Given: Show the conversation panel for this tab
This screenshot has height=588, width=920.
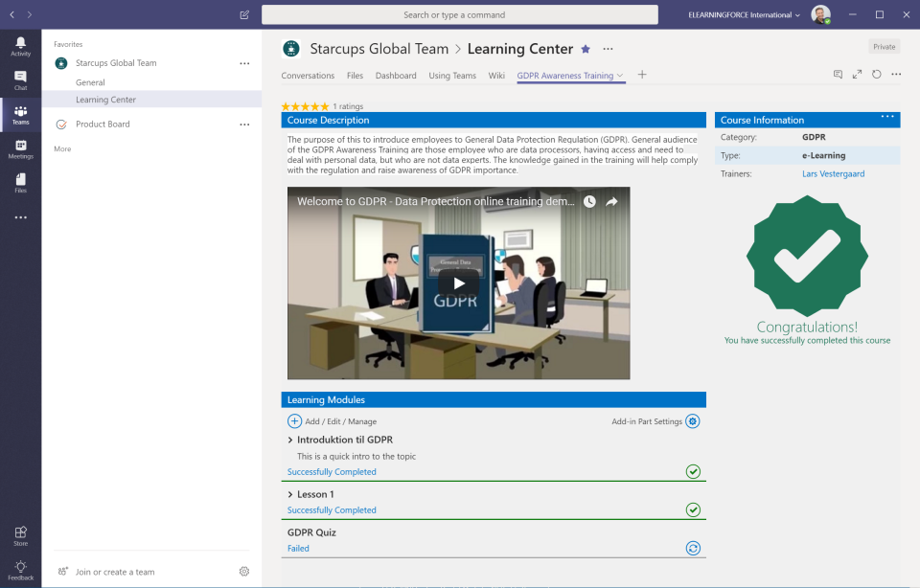Looking at the screenshot, I should click(838, 74).
